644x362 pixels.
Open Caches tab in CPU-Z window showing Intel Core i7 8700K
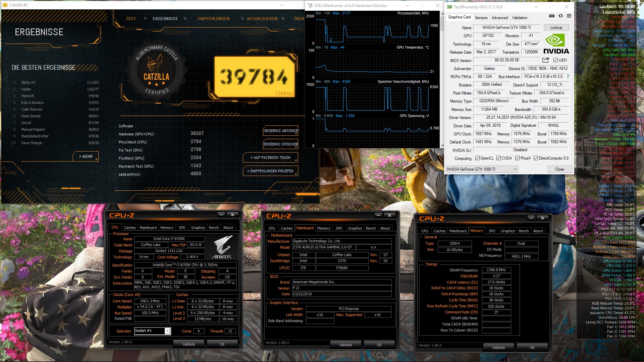(130, 228)
